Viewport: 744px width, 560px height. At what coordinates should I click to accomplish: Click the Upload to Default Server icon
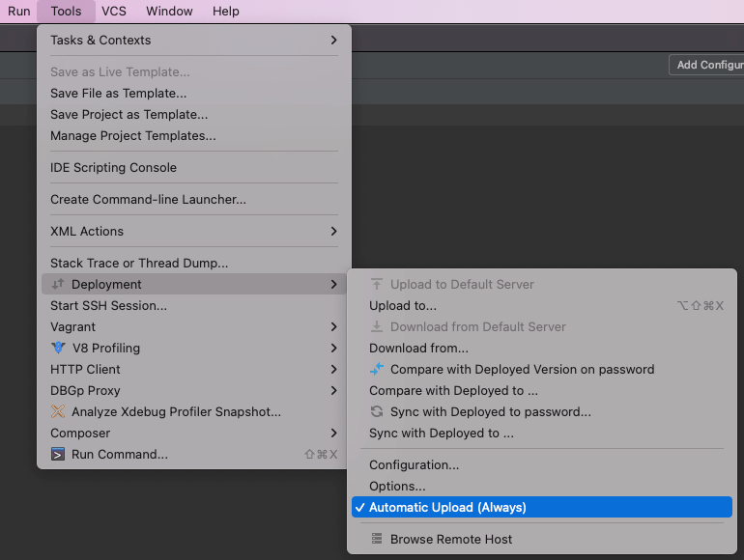[377, 284]
